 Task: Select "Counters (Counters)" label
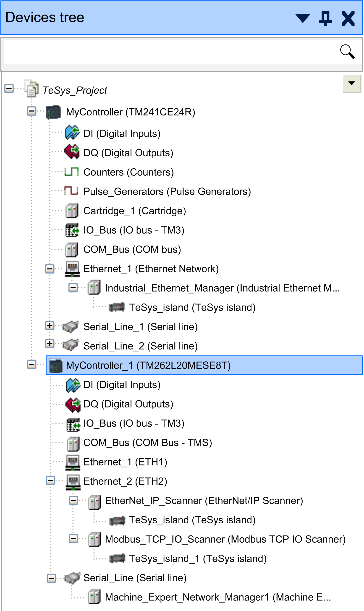pos(128,172)
